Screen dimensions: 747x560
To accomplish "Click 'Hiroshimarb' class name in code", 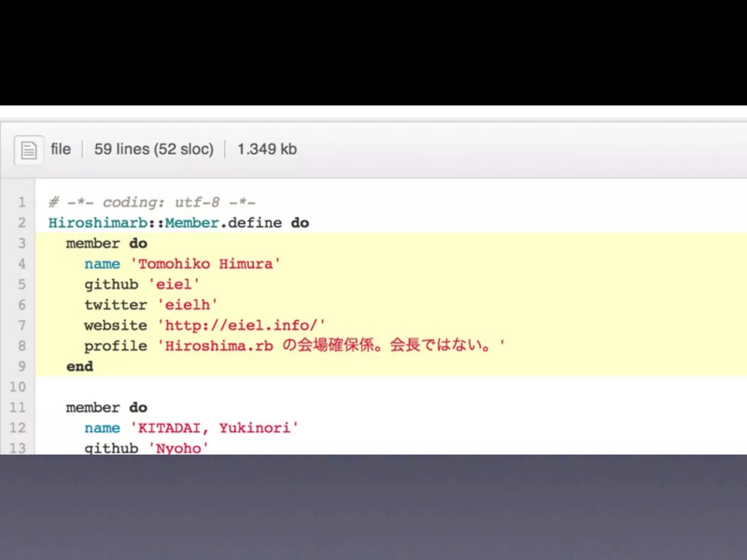I will tap(98, 223).
